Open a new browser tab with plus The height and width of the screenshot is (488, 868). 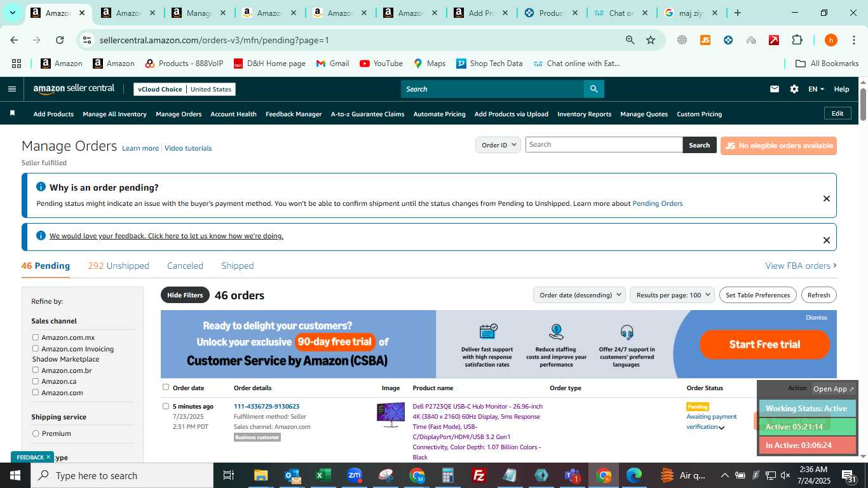click(737, 13)
